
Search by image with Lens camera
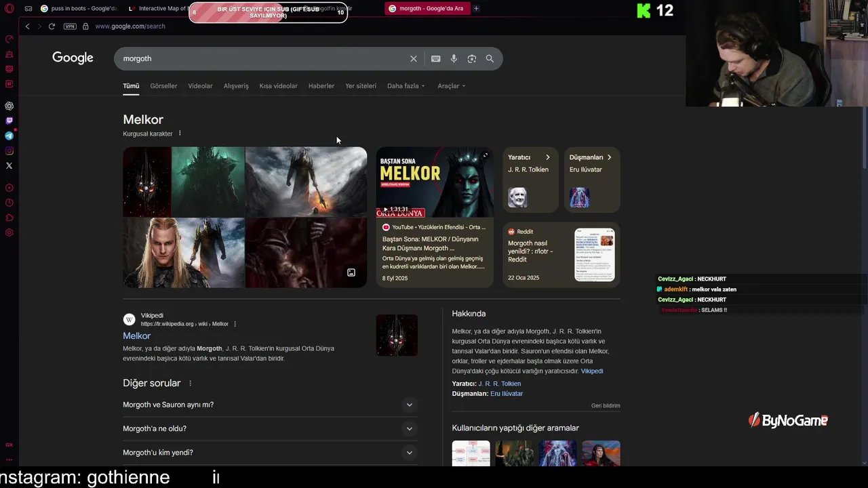(x=472, y=59)
